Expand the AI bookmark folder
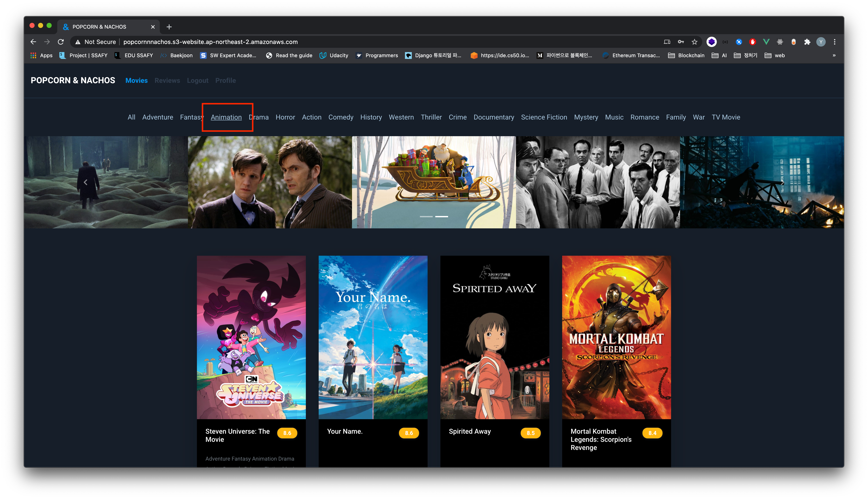Viewport: 868px width, 499px height. point(719,55)
